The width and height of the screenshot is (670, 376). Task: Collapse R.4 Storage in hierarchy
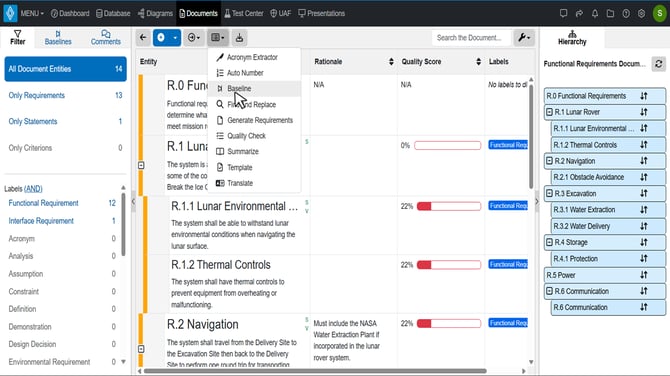(x=550, y=242)
